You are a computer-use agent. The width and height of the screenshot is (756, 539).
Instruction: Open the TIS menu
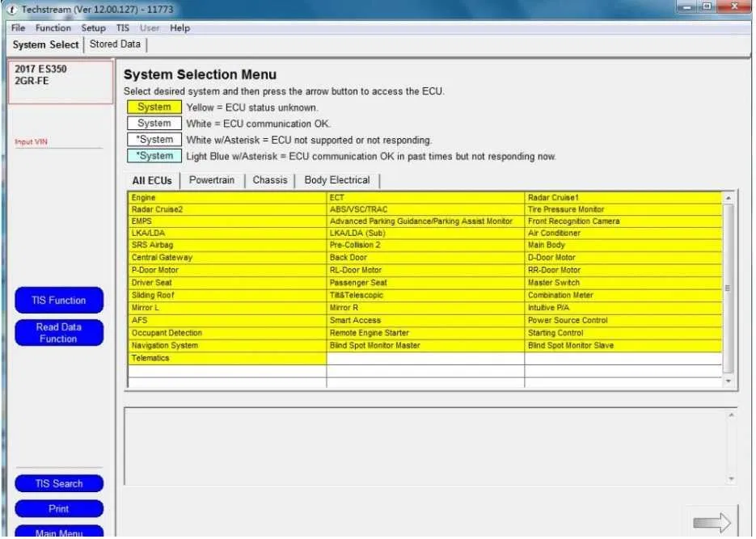[x=122, y=27]
